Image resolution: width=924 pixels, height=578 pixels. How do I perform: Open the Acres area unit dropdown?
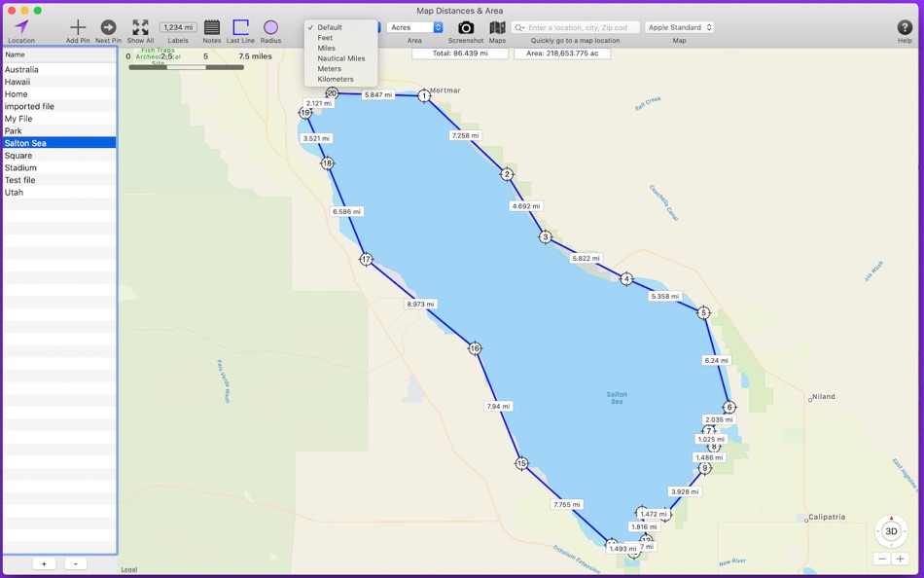point(414,27)
